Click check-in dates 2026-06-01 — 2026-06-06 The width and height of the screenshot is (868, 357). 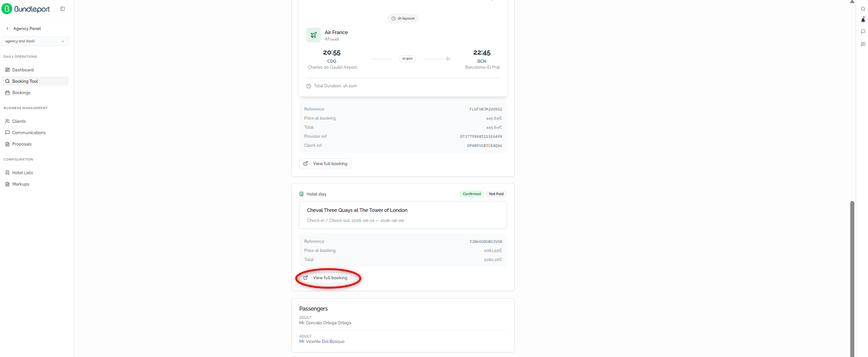pos(378,221)
